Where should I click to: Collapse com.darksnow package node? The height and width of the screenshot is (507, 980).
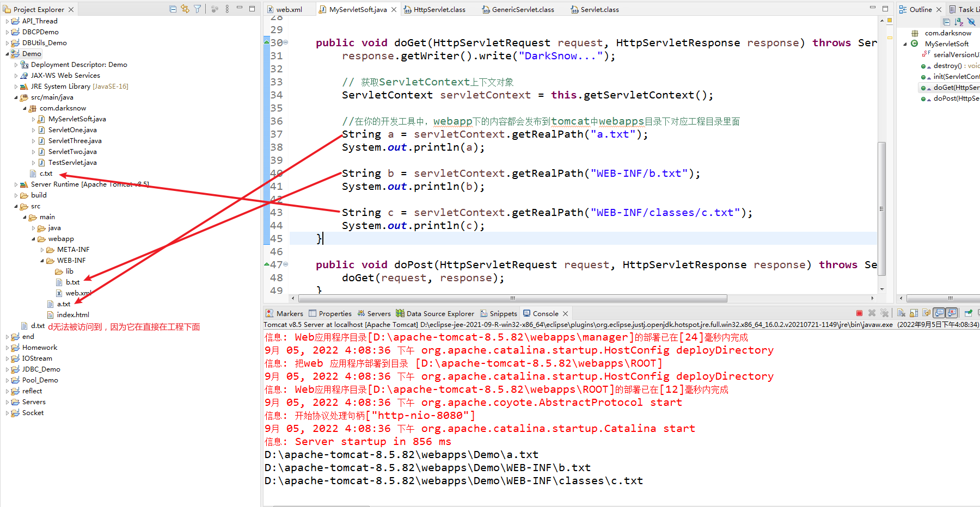24,108
